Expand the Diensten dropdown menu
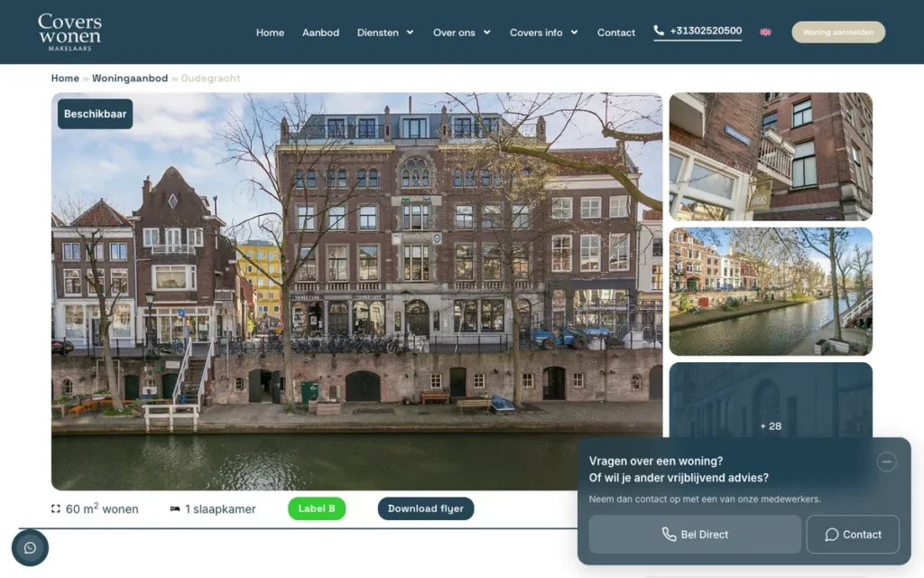The height and width of the screenshot is (578, 924). 385,33
